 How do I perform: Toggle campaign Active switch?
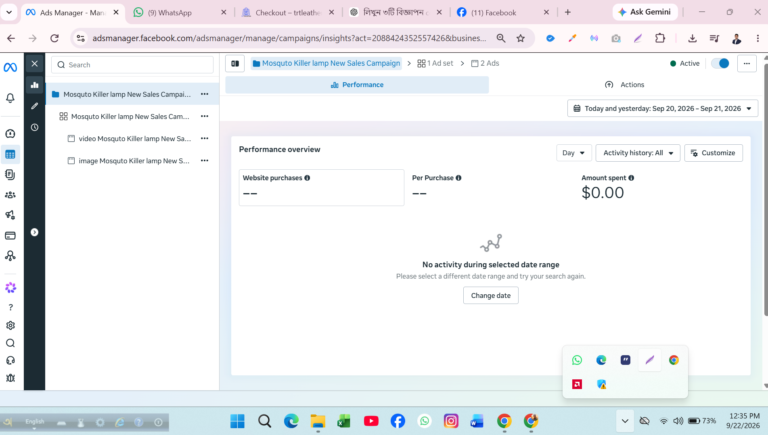720,63
